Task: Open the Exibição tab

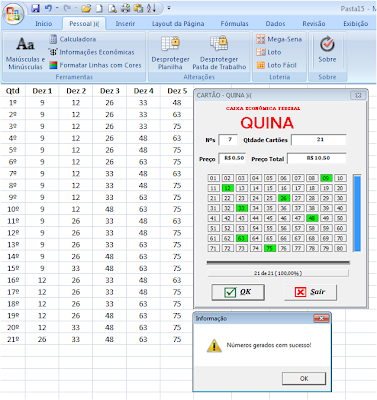Action: [x=355, y=24]
